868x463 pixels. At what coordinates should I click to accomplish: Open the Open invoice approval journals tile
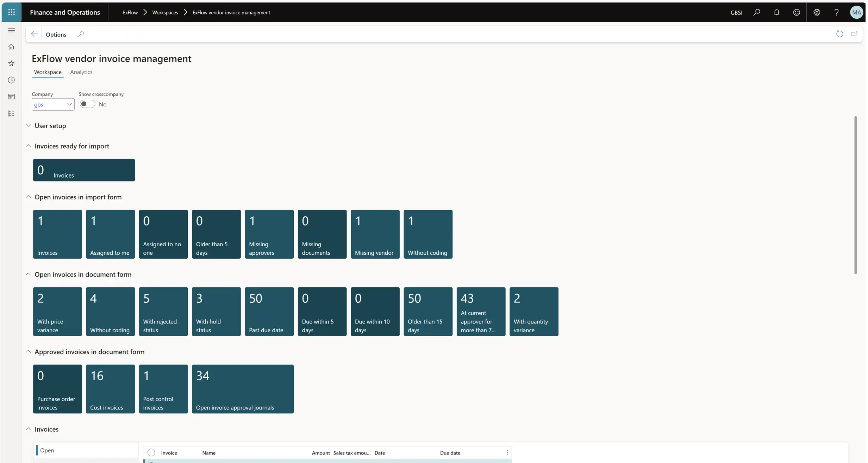[243, 389]
